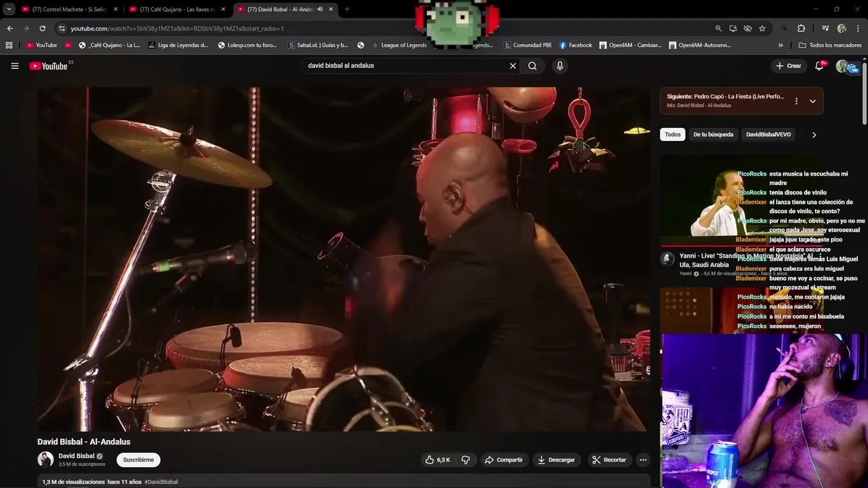Close the Café Quijano tab

[223, 9]
